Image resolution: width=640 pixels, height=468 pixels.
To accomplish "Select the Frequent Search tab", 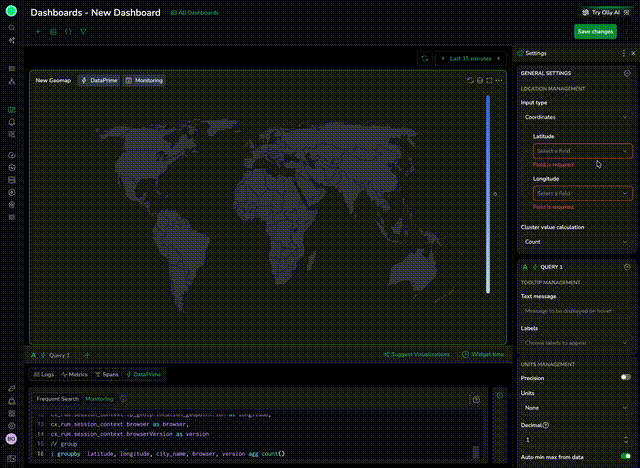I will click(x=58, y=399).
